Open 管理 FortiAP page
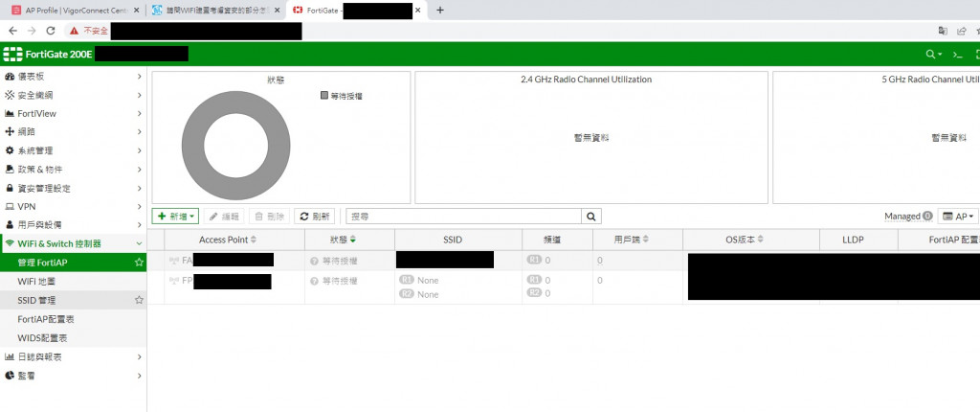Viewport: 980px width, 412px height. point(73,263)
